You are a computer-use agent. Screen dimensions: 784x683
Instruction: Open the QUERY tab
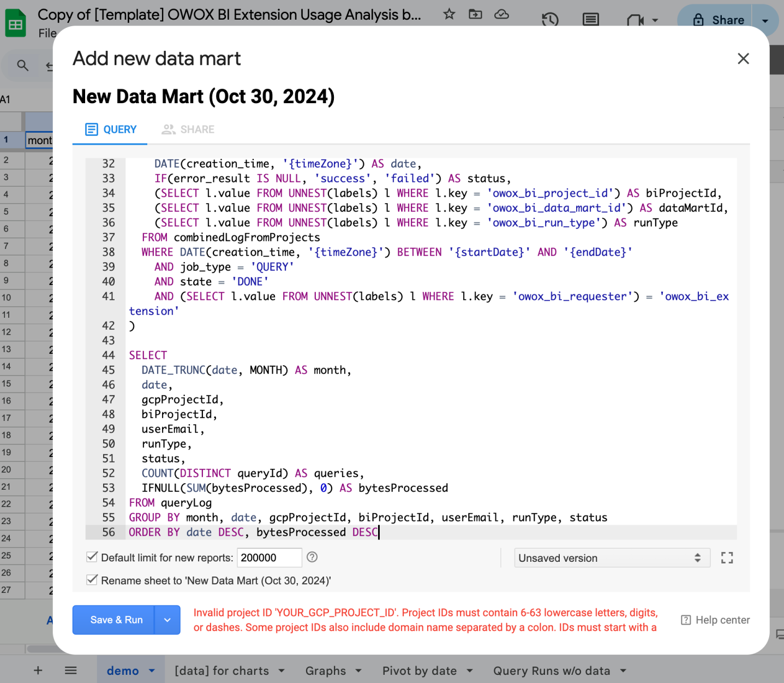pyautogui.click(x=111, y=129)
